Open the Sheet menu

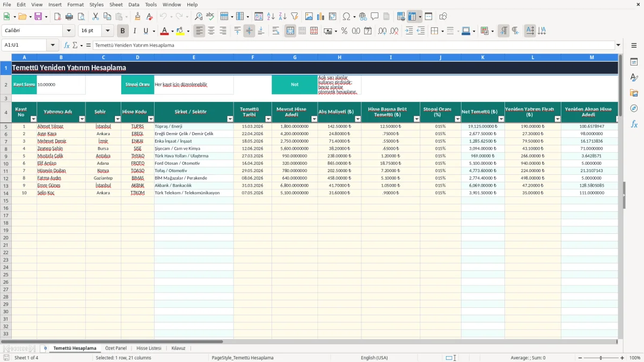pyautogui.click(x=116, y=4)
